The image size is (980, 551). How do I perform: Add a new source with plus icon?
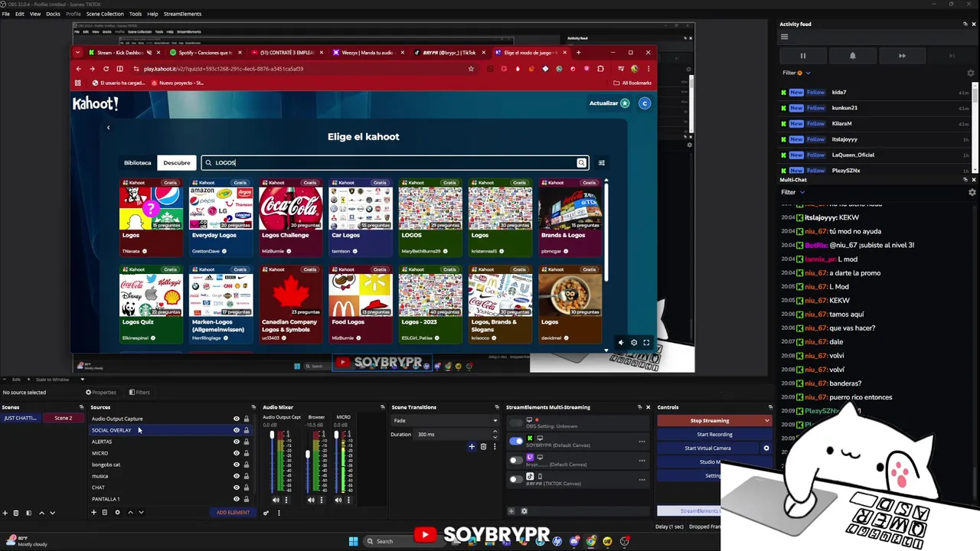pos(94,513)
